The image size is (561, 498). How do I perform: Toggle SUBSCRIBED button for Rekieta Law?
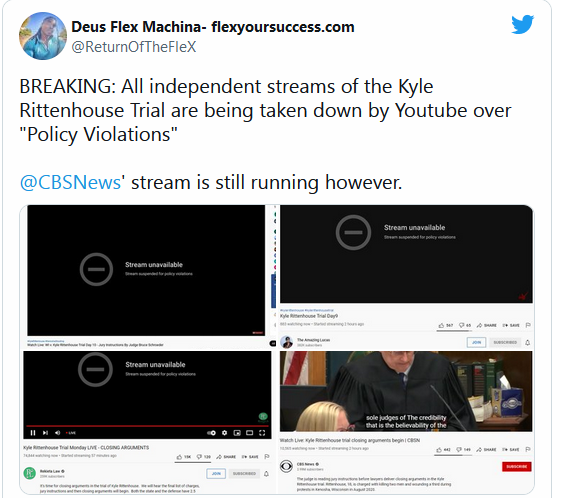(244, 473)
